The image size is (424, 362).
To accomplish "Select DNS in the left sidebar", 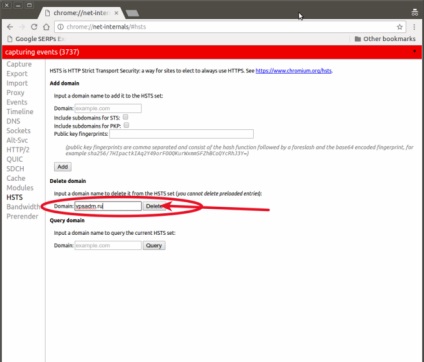I will [x=13, y=121].
